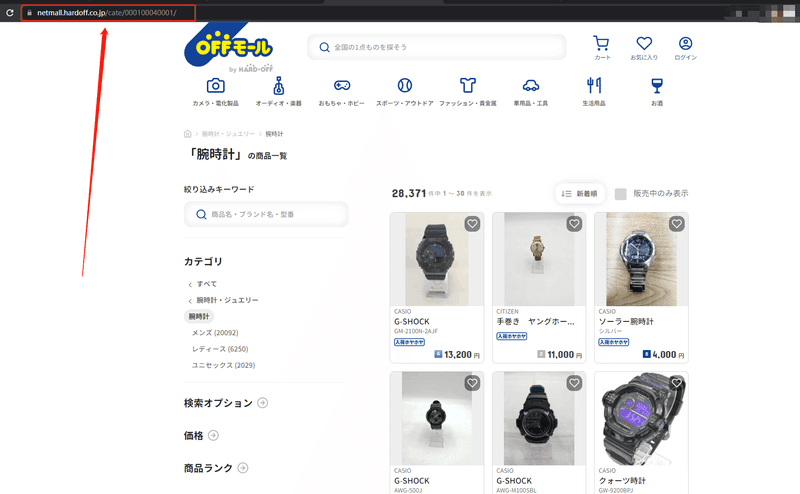
Task: Select the ball スポーツ・アウトドア category
Action: tap(405, 92)
